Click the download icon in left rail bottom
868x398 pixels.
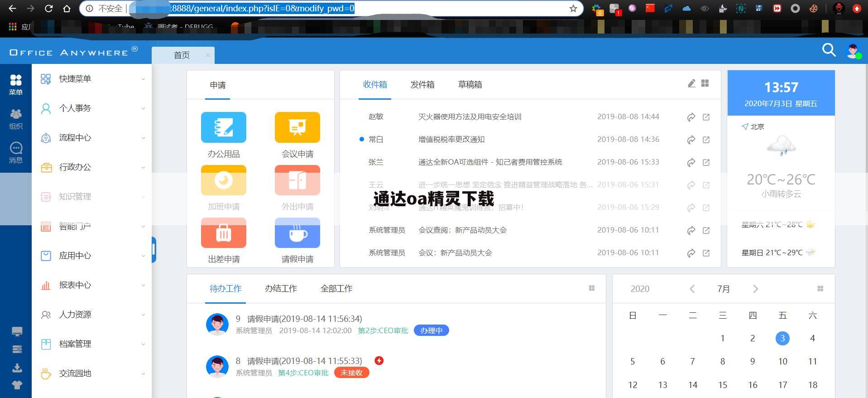17,368
